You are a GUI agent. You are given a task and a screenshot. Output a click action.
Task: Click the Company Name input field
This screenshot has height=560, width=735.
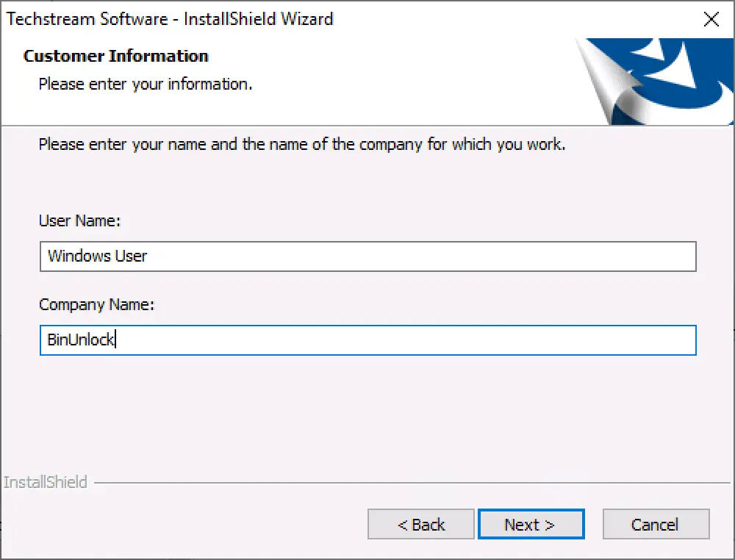pyautogui.click(x=368, y=340)
